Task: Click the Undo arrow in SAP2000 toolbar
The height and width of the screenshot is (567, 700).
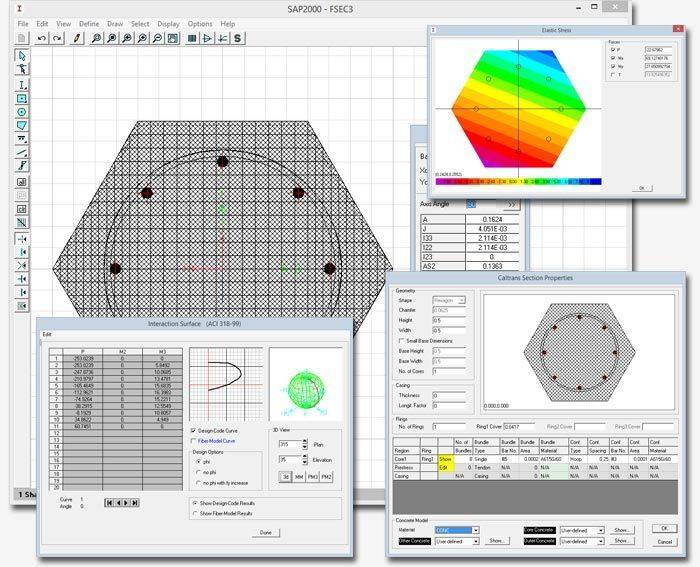Action: point(42,38)
